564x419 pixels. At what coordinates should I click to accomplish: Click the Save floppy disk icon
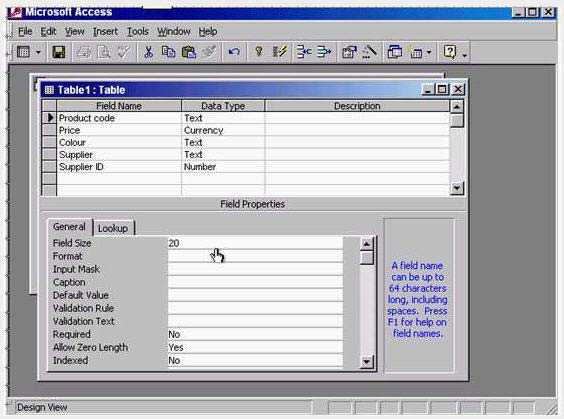point(59,53)
